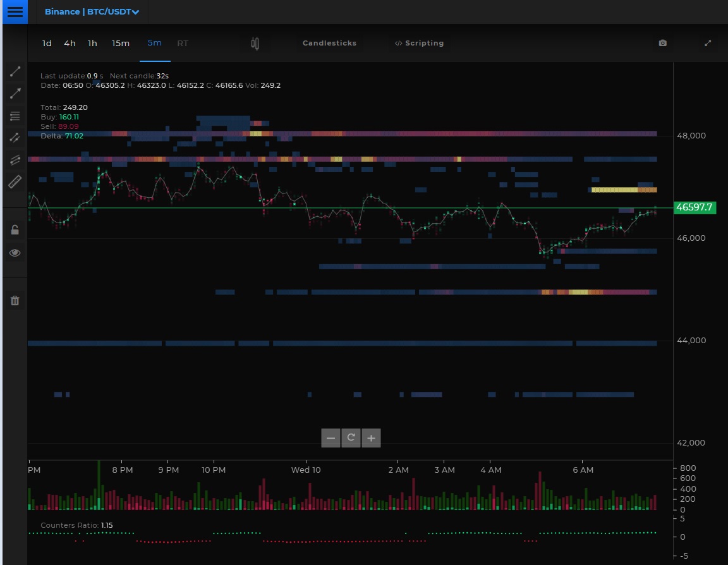Click the Delta value 71.02

click(x=75, y=136)
